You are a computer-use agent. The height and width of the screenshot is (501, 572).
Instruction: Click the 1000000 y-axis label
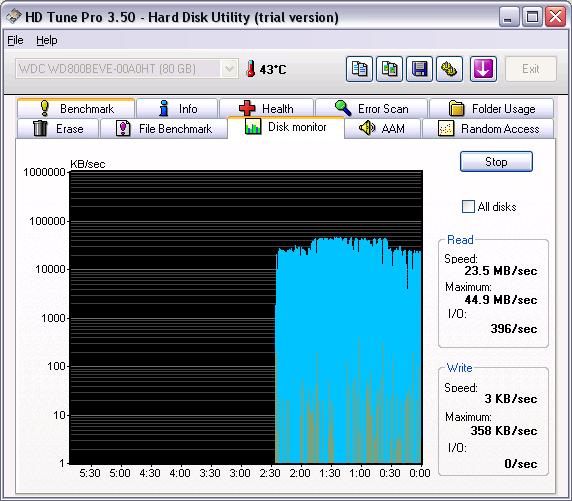[x=44, y=172]
